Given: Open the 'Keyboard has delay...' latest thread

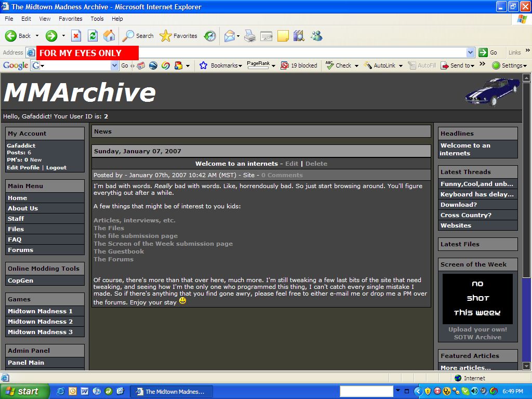Looking at the screenshot, I should (x=478, y=194).
